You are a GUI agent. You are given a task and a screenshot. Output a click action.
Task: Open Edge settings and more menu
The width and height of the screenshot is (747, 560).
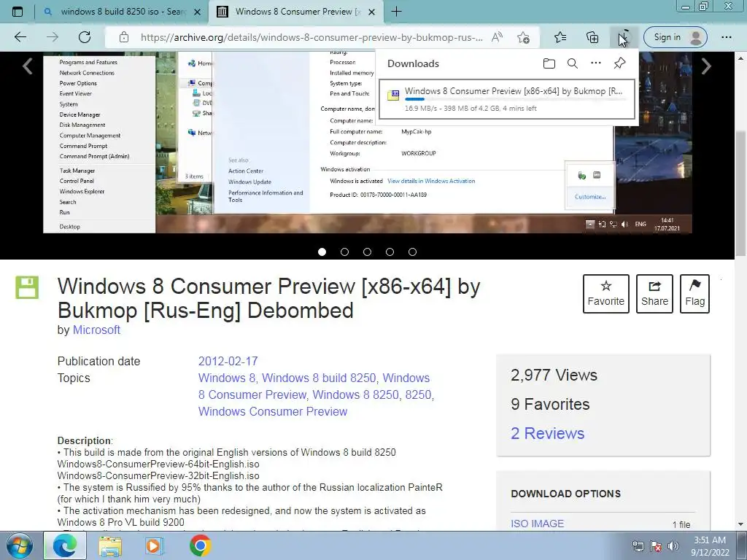tap(726, 37)
